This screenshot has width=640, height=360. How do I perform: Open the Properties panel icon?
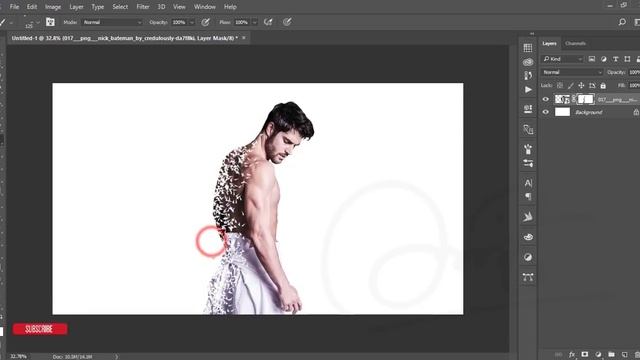coord(528,109)
